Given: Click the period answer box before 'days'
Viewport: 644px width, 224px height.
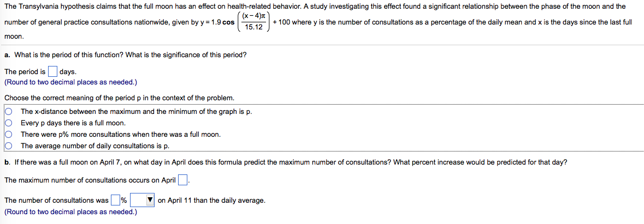Looking at the screenshot, I should pos(52,71).
